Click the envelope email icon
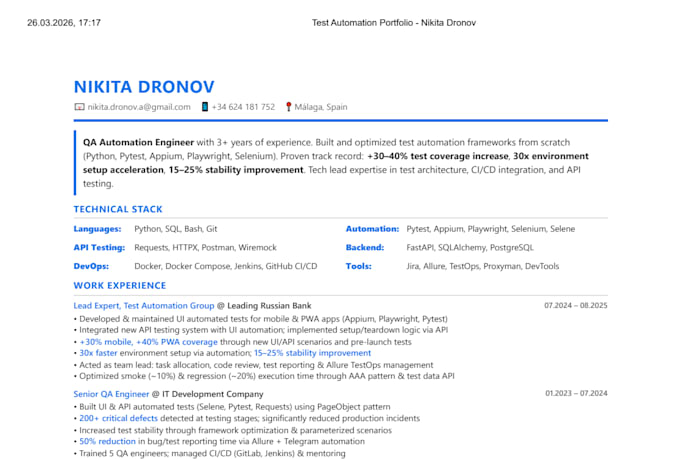 click(79, 107)
